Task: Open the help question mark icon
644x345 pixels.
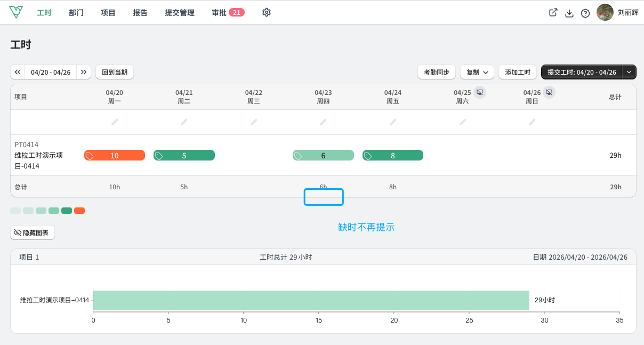Action: (x=585, y=13)
